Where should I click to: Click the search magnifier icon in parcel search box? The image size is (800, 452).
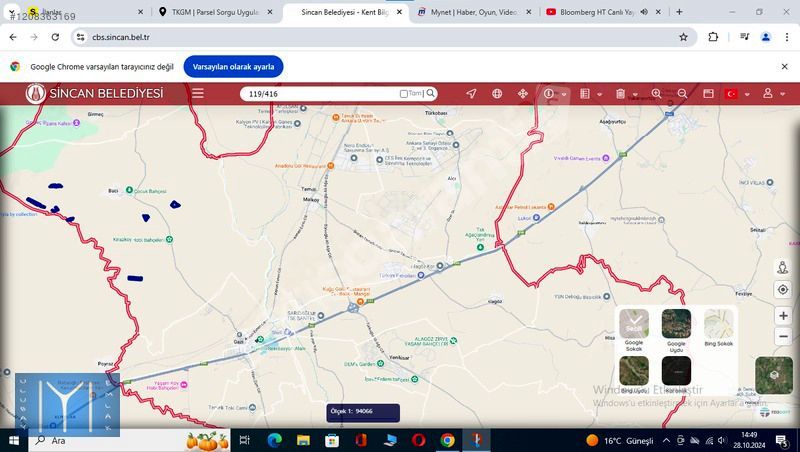pos(431,94)
